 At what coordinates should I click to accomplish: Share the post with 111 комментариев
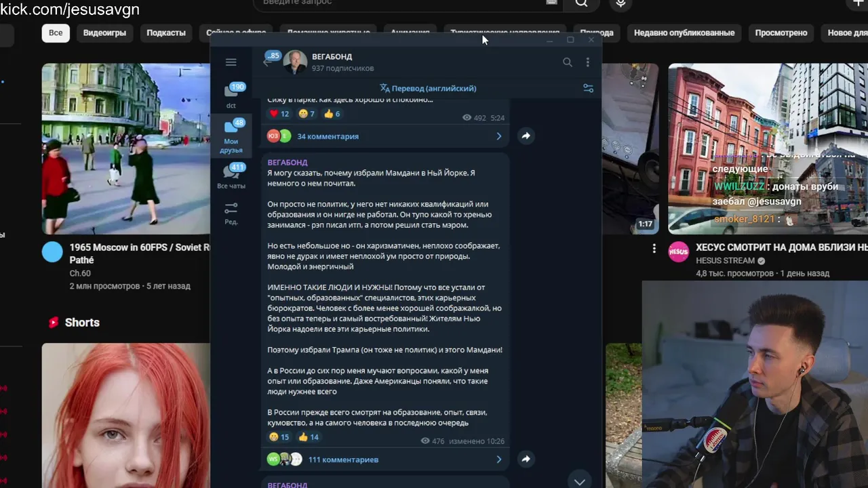click(526, 460)
